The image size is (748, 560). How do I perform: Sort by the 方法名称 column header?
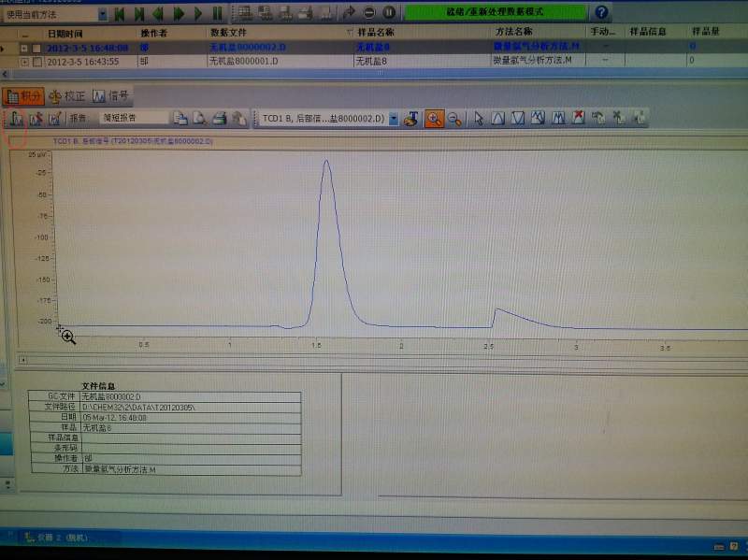coord(513,32)
